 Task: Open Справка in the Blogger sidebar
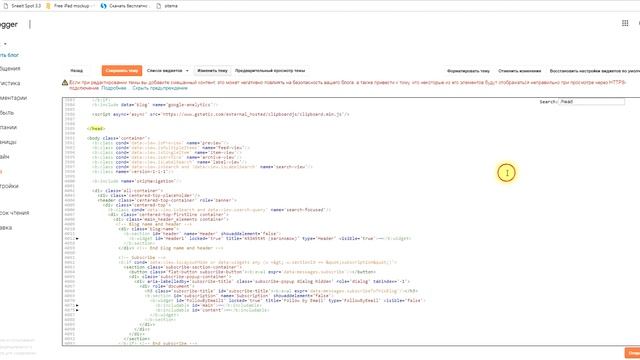pyautogui.click(x=6, y=228)
